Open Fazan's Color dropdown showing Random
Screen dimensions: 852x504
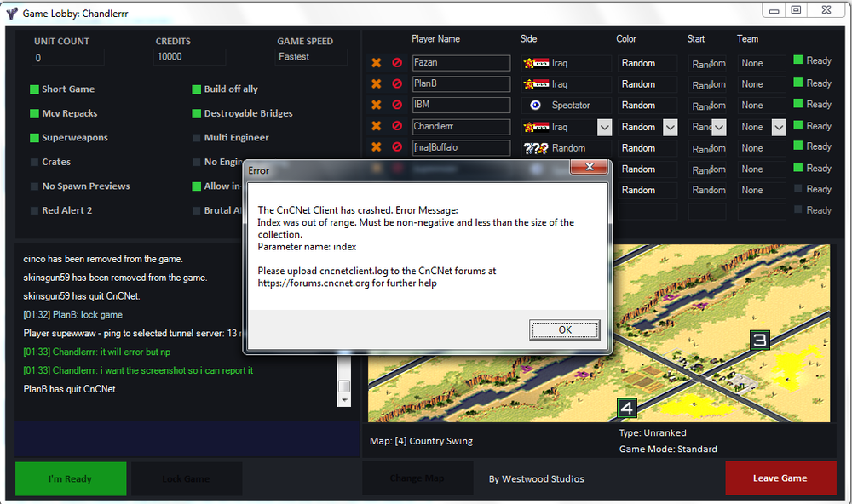click(x=648, y=64)
